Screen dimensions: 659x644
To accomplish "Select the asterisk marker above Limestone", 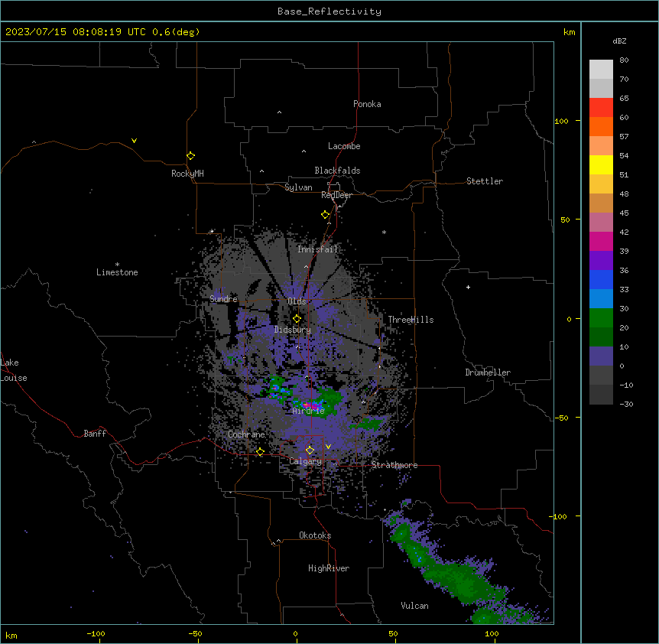I will [x=117, y=264].
